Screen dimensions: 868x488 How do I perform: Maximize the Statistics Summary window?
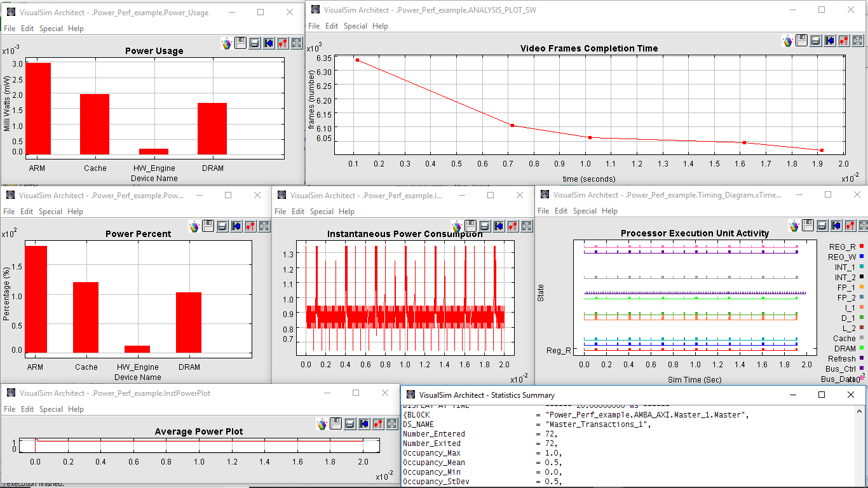[821, 395]
